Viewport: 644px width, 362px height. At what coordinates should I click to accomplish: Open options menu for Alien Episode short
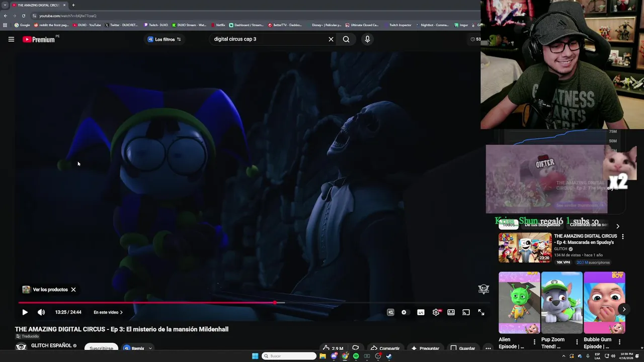pos(534,342)
